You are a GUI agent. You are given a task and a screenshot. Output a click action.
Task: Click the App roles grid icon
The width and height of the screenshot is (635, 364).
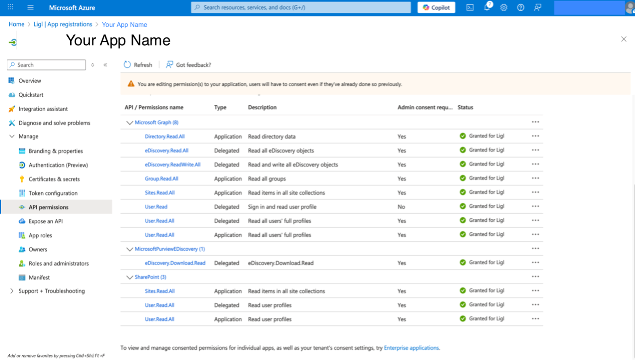tap(22, 235)
